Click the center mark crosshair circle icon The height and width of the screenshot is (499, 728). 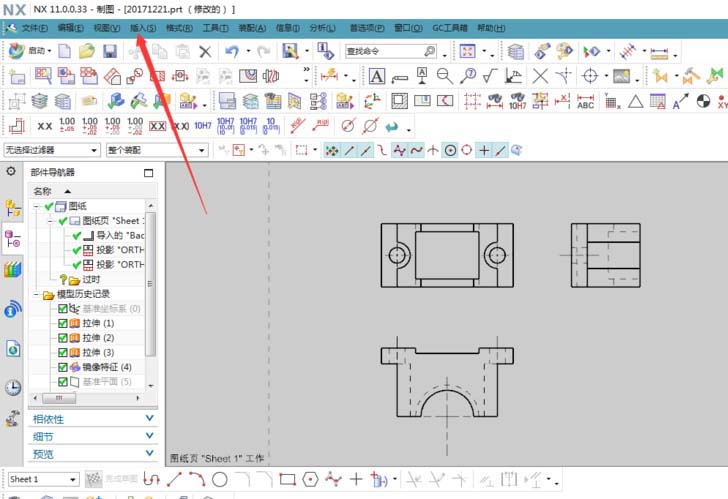tap(590, 76)
